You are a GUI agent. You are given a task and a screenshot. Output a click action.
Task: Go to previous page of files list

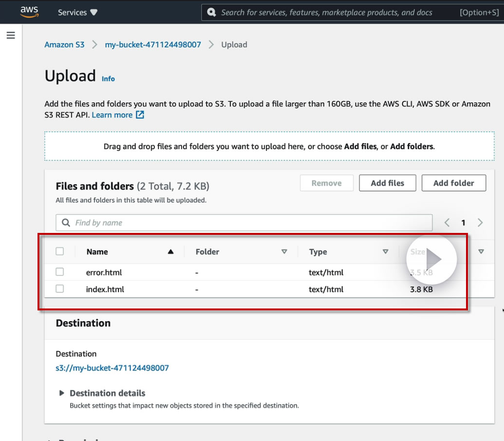[447, 223]
